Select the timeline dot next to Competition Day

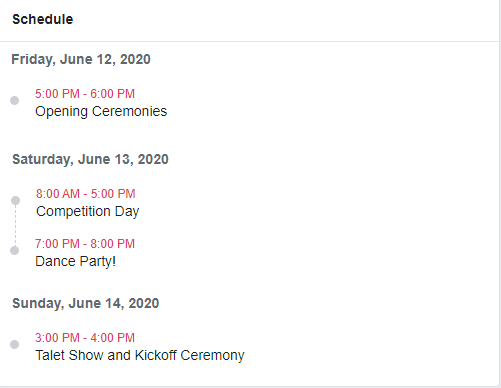point(15,200)
